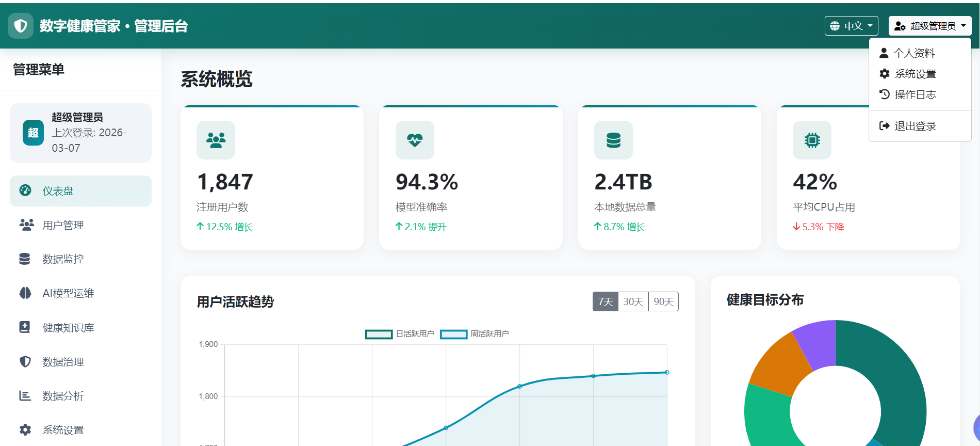Click the brain icon beside AI模型运维

(x=25, y=293)
